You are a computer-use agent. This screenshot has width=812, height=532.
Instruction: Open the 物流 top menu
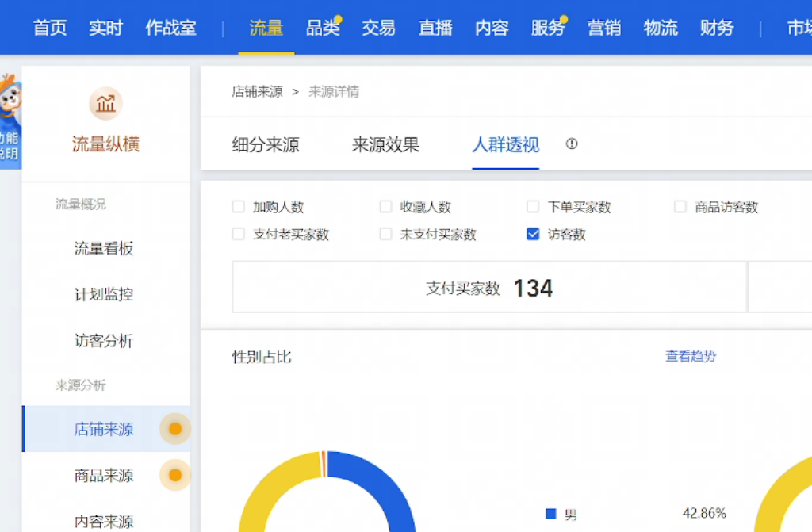tap(661, 28)
